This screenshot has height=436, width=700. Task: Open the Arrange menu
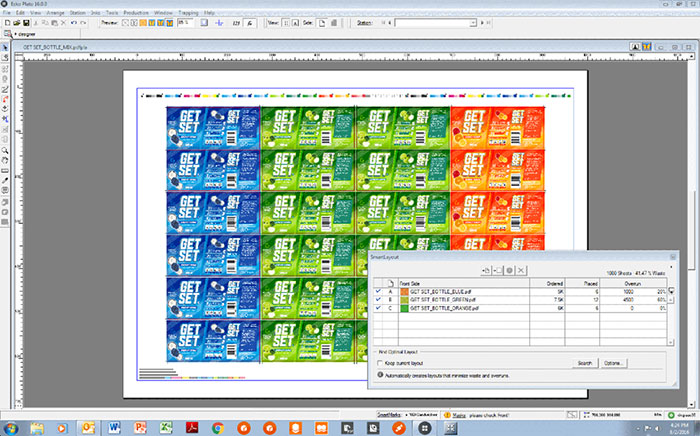(55, 13)
